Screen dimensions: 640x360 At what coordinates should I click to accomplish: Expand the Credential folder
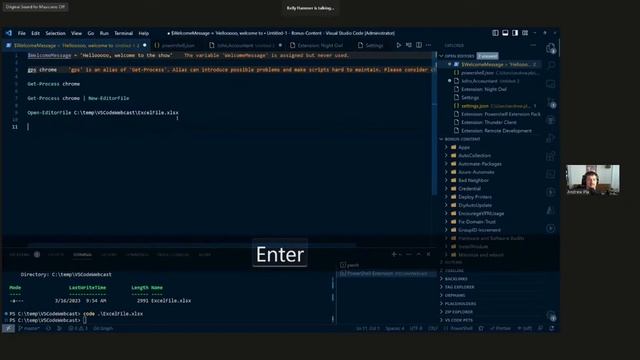click(469, 189)
